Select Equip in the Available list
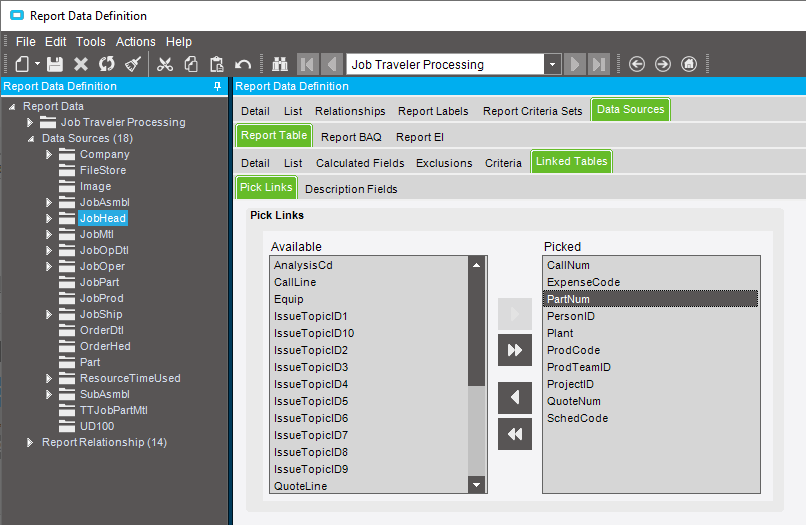 (289, 299)
